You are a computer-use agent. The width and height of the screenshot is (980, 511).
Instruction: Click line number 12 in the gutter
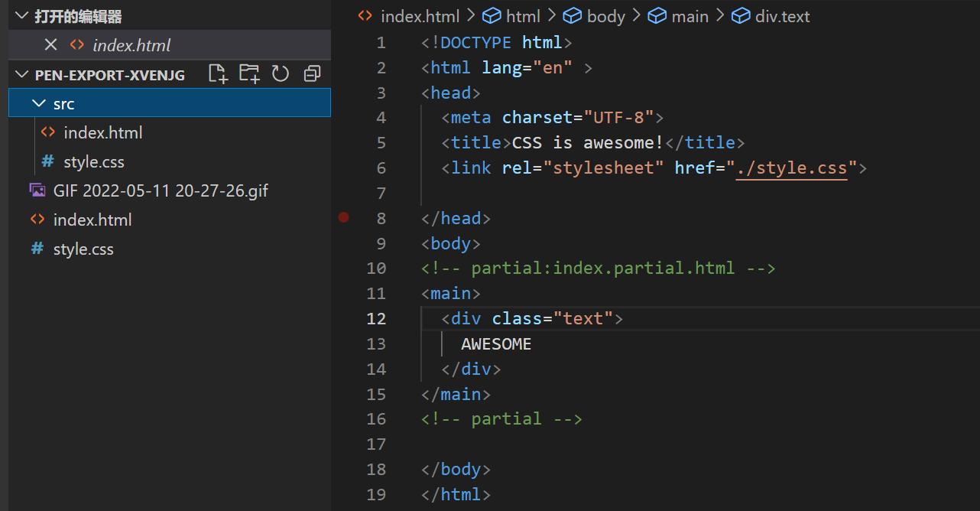click(376, 319)
